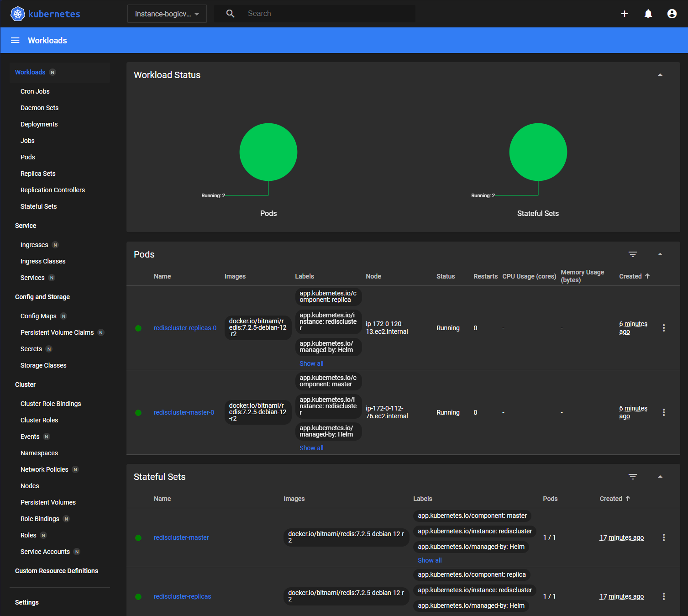Click the green Pods status circle
Screen dimensions: 688x616
point(268,152)
